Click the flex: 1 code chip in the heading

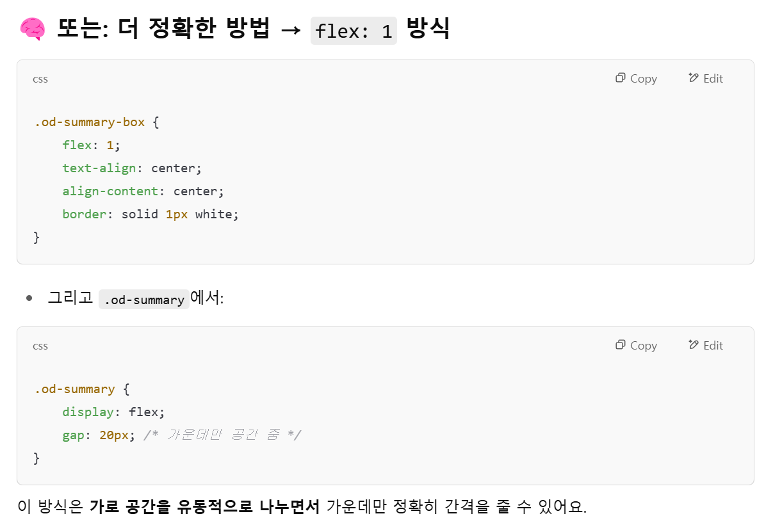pyautogui.click(x=354, y=31)
